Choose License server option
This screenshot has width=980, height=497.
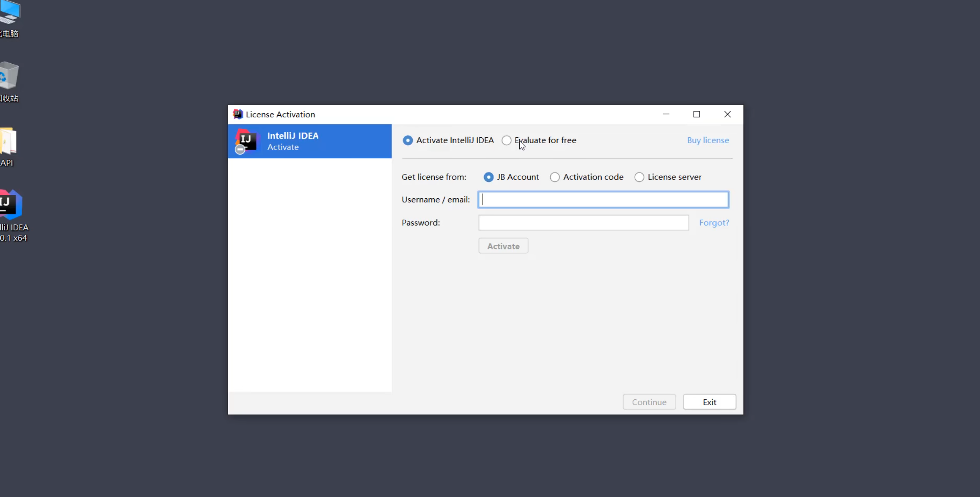639,177
